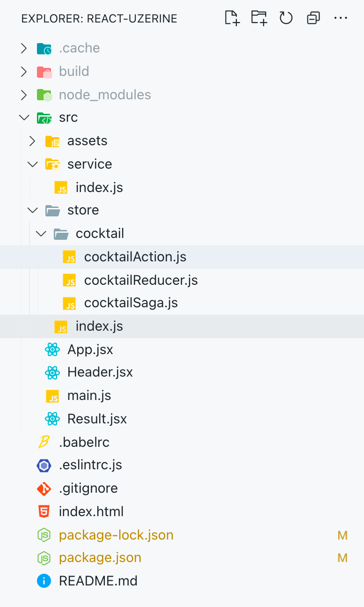Collapse the src folder

[x=24, y=118]
